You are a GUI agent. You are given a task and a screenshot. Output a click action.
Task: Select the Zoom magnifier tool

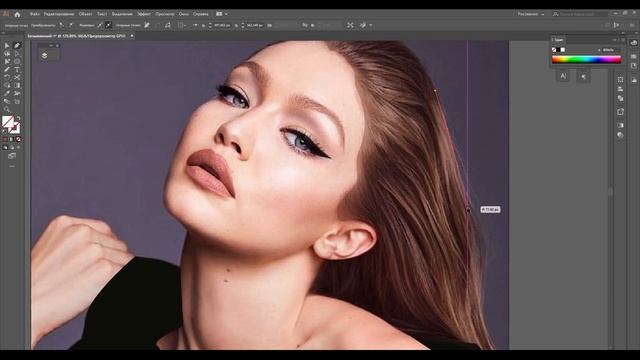(x=7, y=109)
